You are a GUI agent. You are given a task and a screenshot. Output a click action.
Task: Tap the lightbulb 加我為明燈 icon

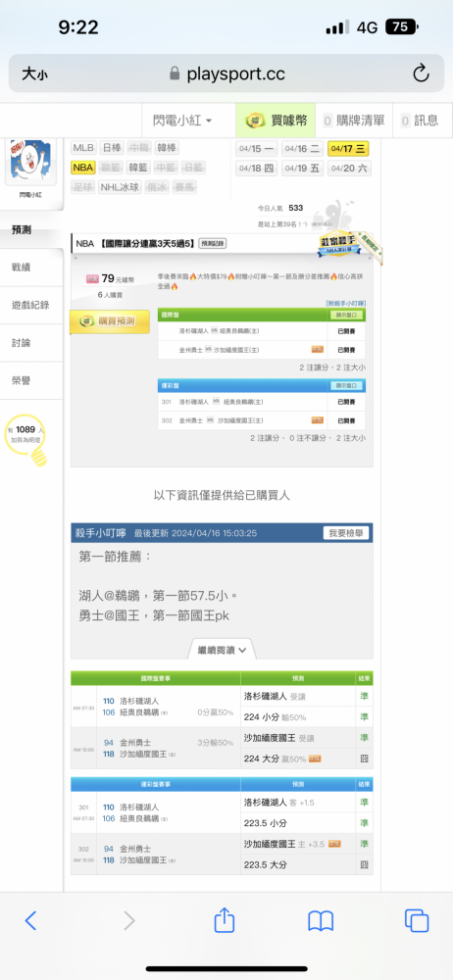point(25,441)
